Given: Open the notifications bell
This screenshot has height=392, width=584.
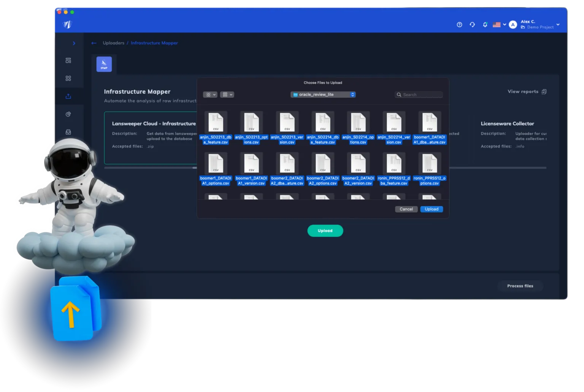Looking at the screenshot, I should click(485, 25).
